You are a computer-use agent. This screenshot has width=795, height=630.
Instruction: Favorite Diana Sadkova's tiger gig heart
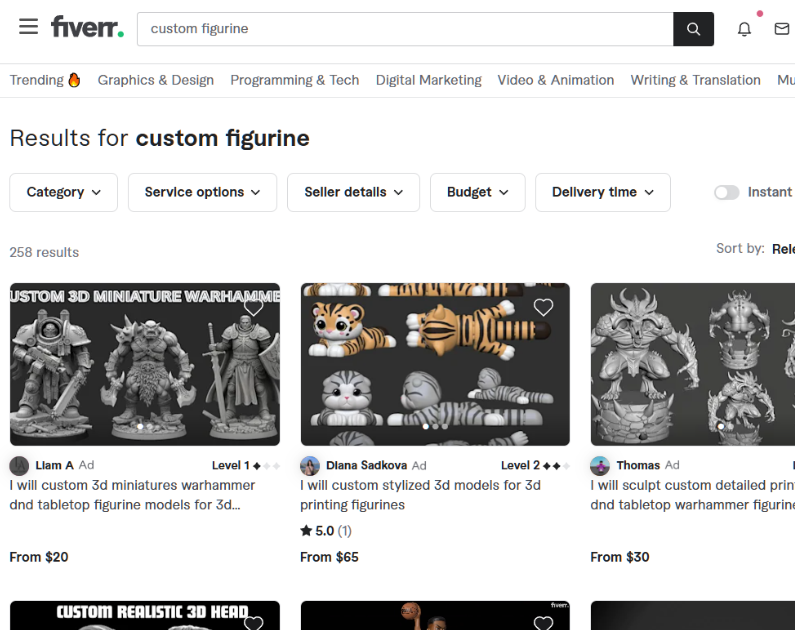click(x=543, y=307)
